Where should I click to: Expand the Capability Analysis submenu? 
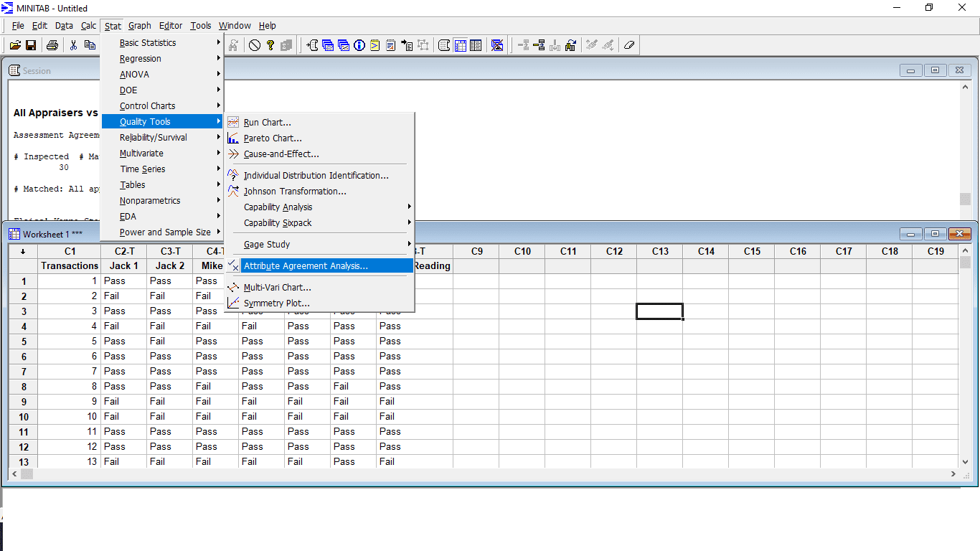[278, 207]
